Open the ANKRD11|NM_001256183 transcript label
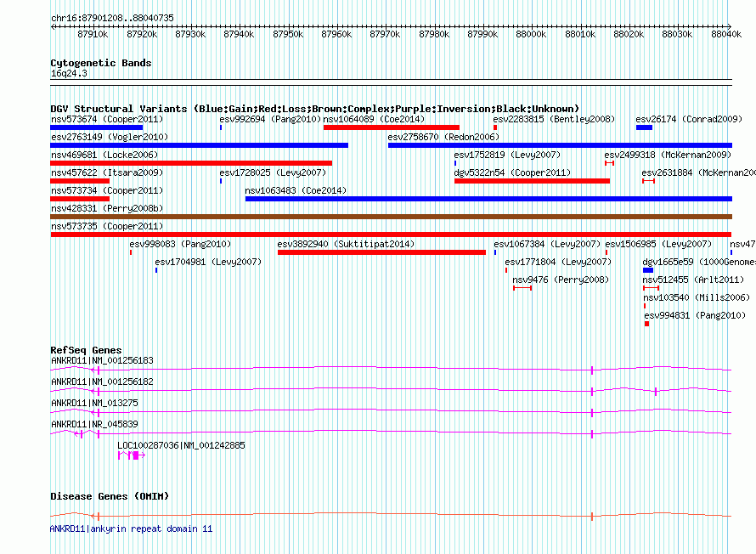 pyautogui.click(x=102, y=360)
